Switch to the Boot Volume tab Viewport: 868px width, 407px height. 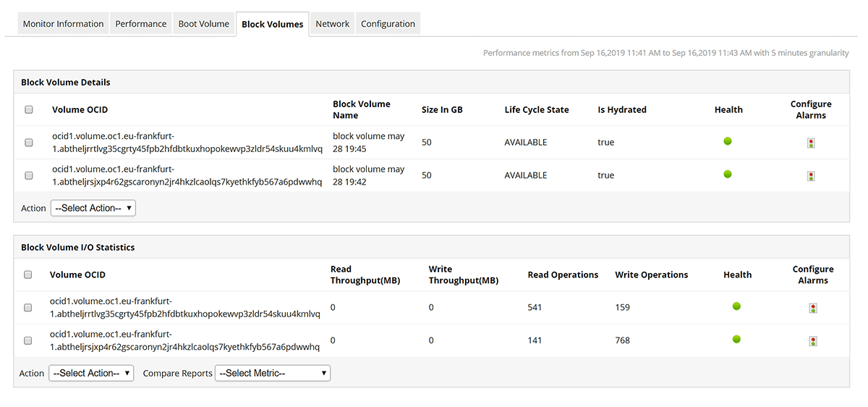pyautogui.click(x=204, y=24)
